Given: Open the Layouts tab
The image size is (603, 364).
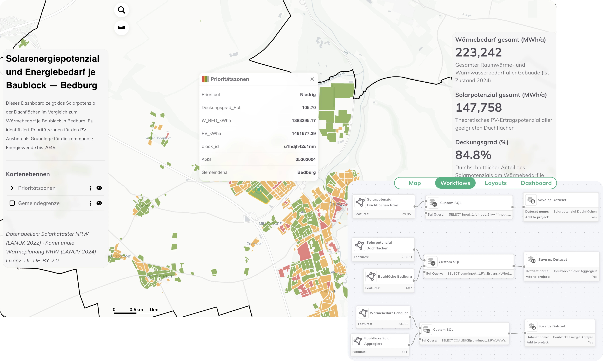Looking at the screenshot, I should (x=496, y=183).
